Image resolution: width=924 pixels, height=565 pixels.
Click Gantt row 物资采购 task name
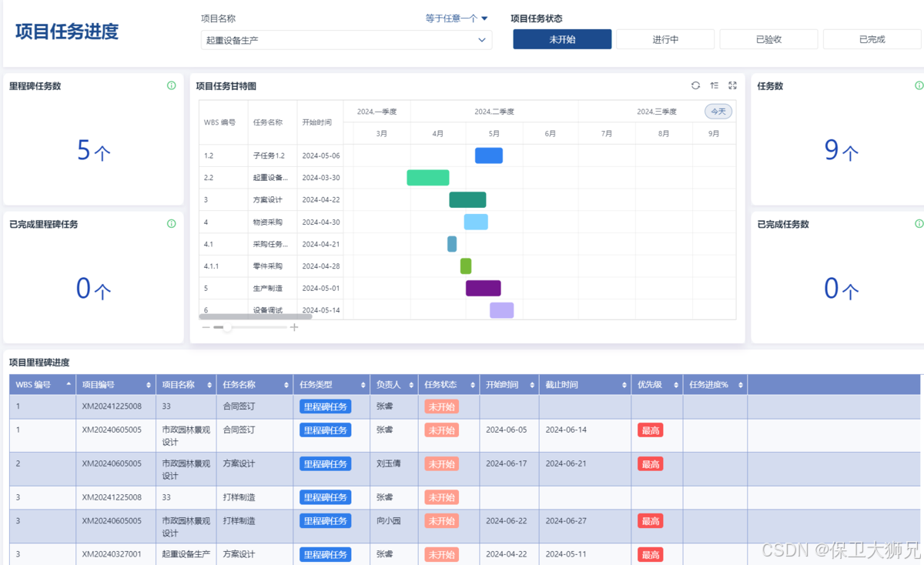[268, 222]
